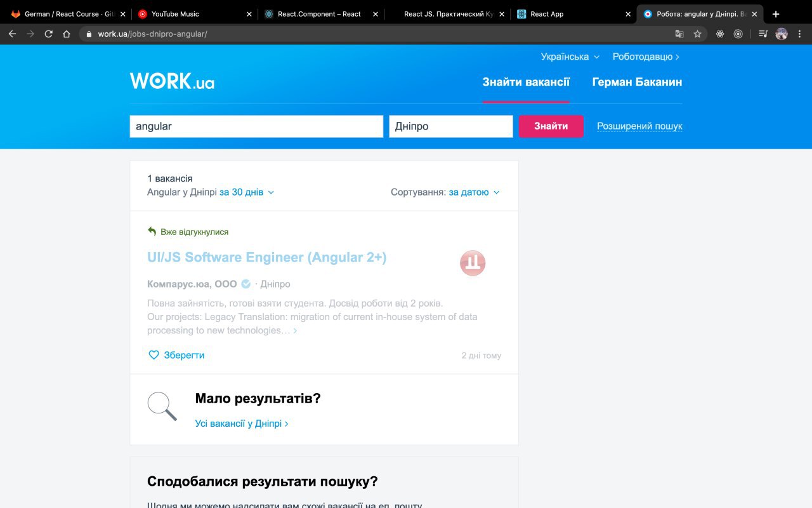The width and height of the screenshot is (812, 508).
Task: Open the React DevTools extension icon
Action: pos(720,34)
